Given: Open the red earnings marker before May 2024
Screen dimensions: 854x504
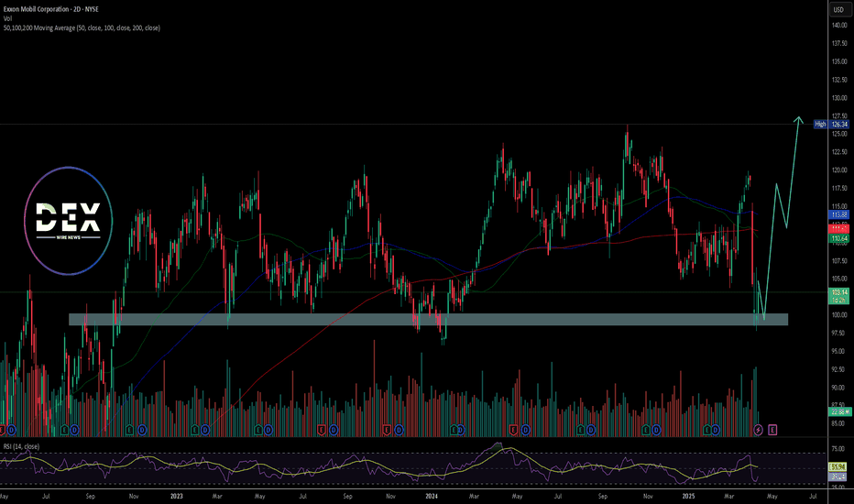Looking at the screenshot, I should click(513, 430).
